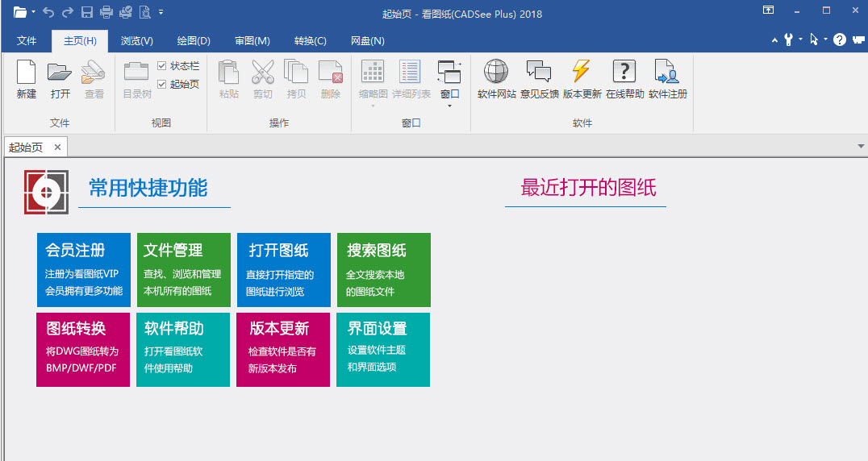Switch to the 绘图(D) ribbon tab
The image size is (868, 461).
(x=194, y=41)
